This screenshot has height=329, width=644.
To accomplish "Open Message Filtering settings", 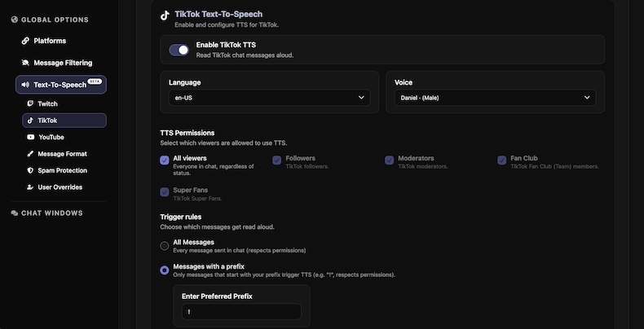I will click(x=63, y=63).
